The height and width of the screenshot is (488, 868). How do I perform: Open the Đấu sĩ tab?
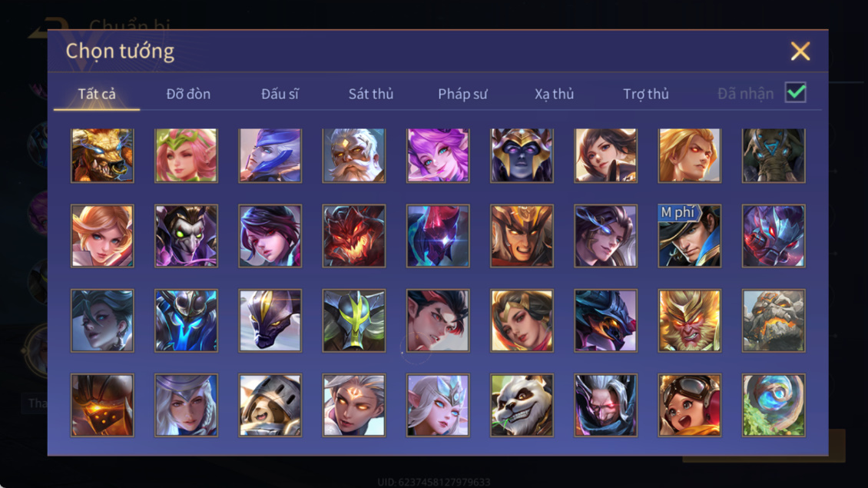[280, 95]
